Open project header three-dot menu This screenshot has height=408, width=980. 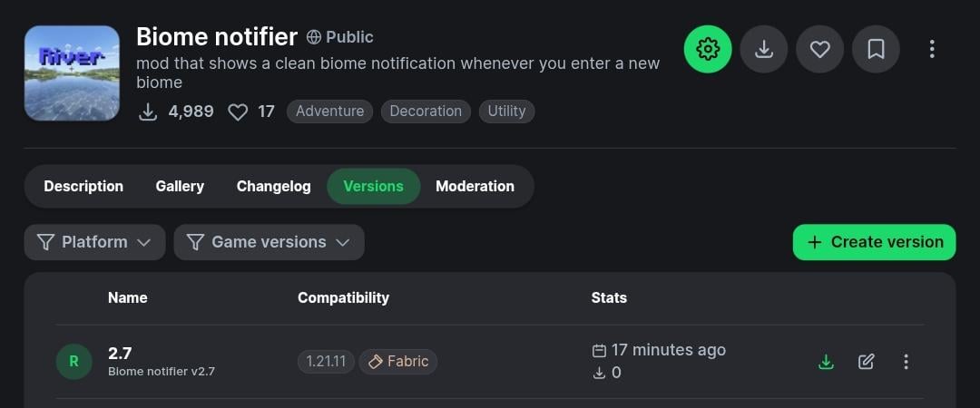tap(932, 49)
